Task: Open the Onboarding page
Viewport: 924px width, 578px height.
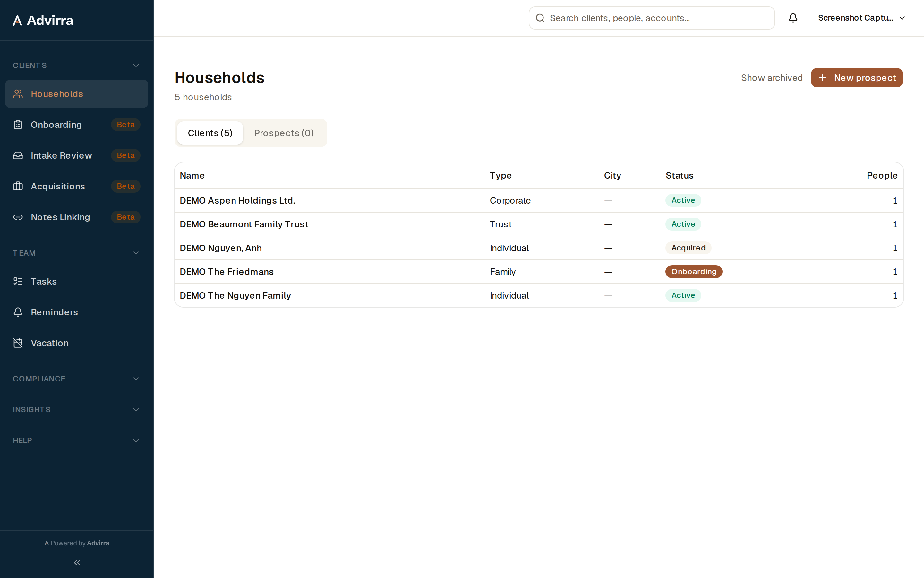Action: (x=76, y=125)
